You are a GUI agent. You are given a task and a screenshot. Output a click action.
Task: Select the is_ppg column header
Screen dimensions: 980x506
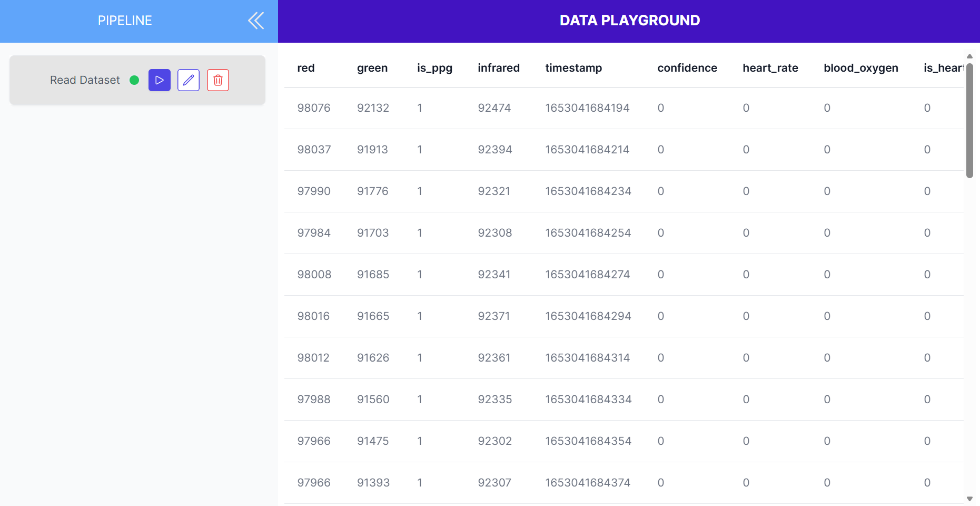point(435,68)
